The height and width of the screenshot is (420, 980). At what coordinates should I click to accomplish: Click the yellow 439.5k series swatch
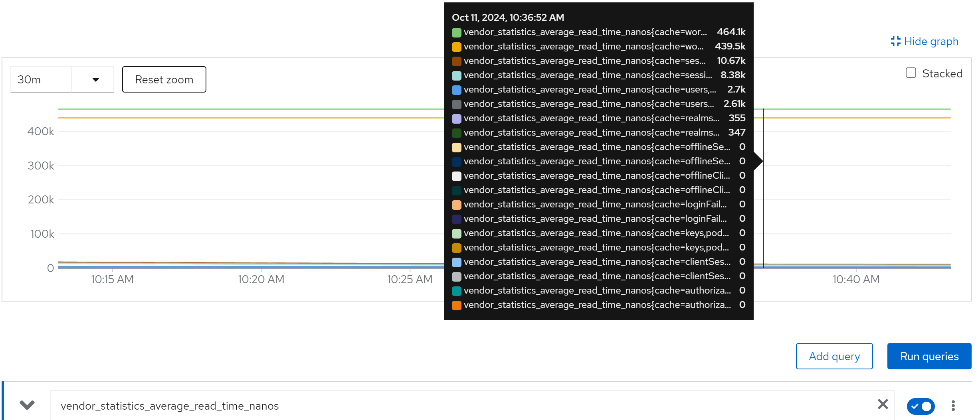[456, 47]
